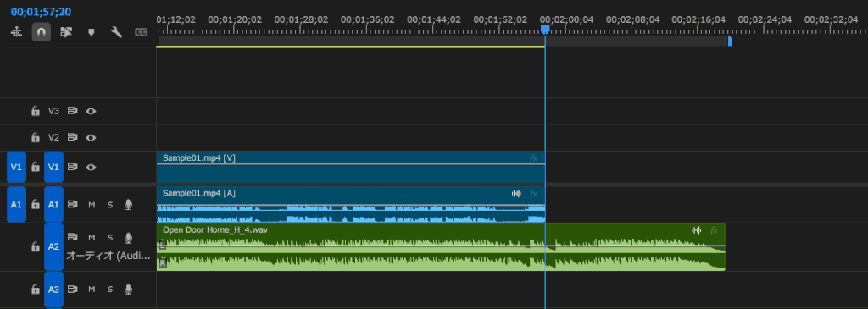Select the Open Door Home_H_4.wav audio clip

(441, 246)
